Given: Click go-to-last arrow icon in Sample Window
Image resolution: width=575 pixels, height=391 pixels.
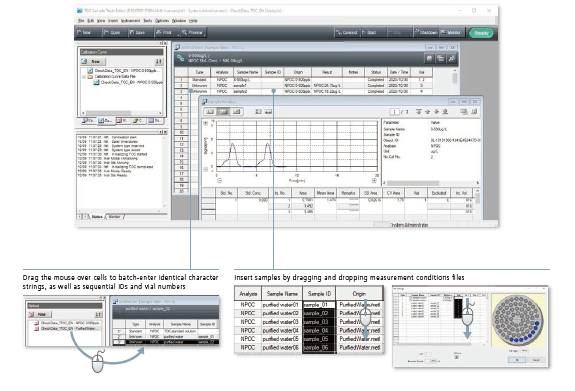Looking at the screenshot, I should pyautogui.click(x=445, y=112).
